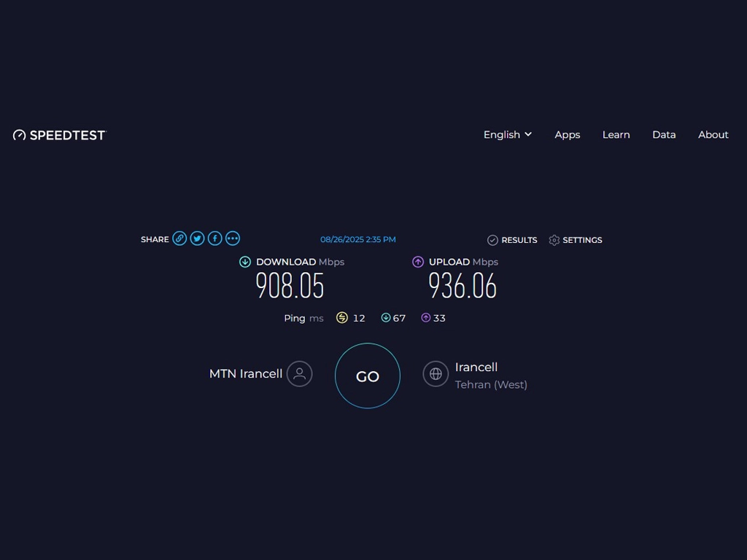The height and width of the screenshot is (560, 747).
Task: Open Settings with the gear icon
Action: pos(554,240)
